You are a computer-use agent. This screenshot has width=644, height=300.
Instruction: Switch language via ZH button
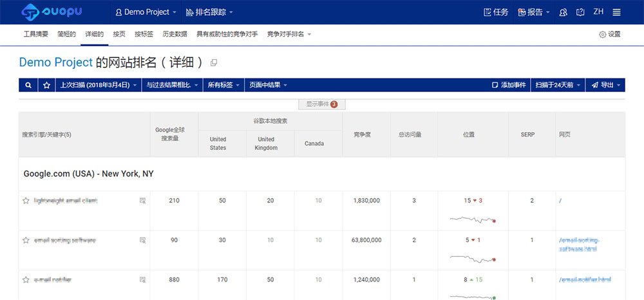(x=598, y=12)
